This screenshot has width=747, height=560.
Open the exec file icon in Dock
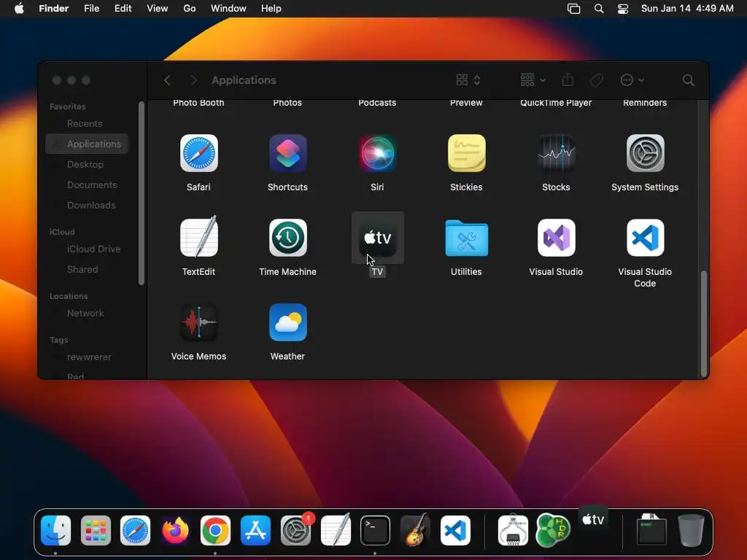[x=651, y=529]
